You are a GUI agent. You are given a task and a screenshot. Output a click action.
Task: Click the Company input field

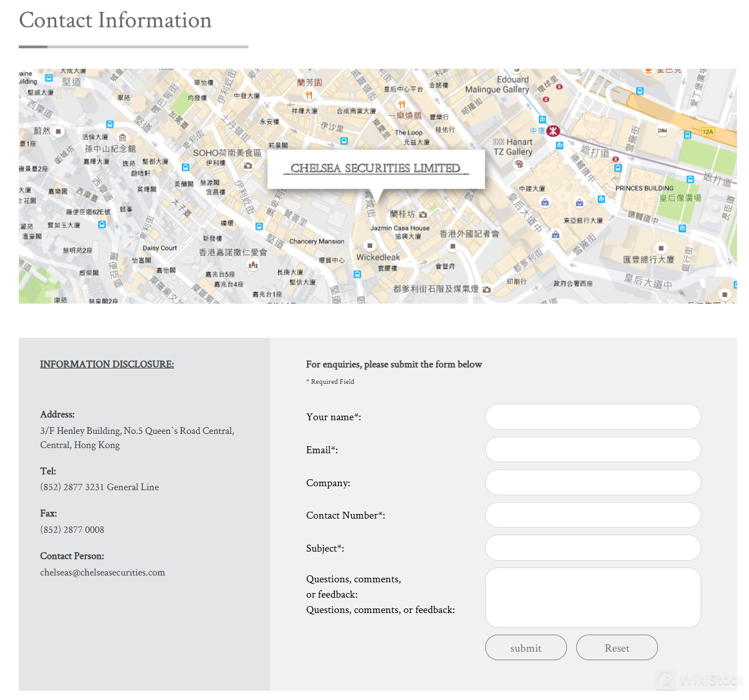click(593, 482)
